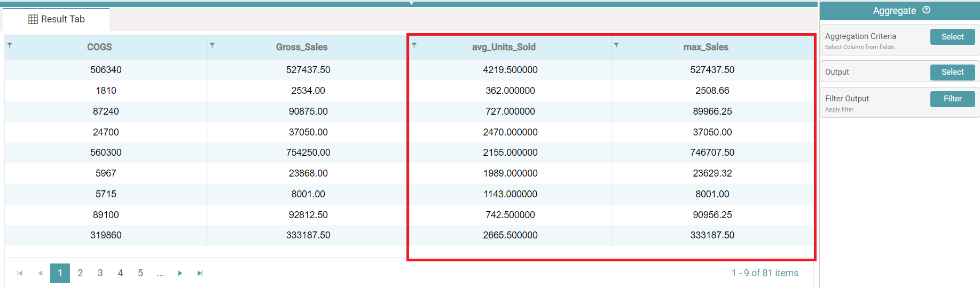Open the Gross_Sales column filter icon
The width and height of the screenshot is (980, 288).
click(212, 45)
